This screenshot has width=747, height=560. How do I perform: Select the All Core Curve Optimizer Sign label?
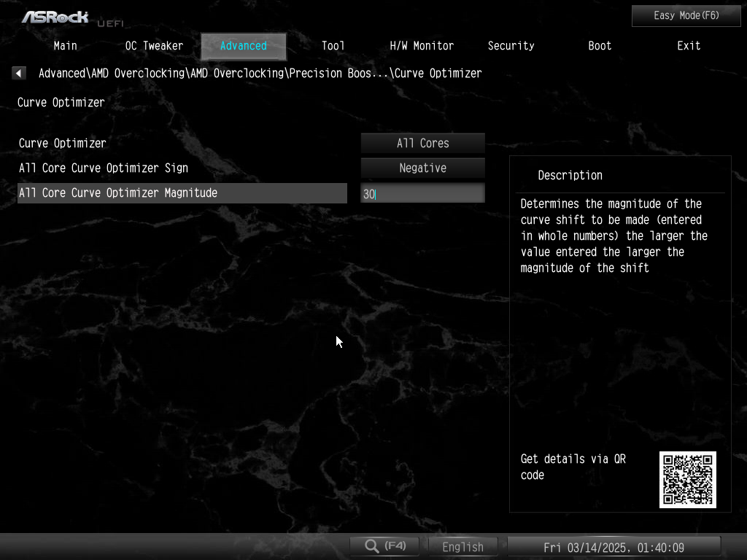tap(104, 168)
